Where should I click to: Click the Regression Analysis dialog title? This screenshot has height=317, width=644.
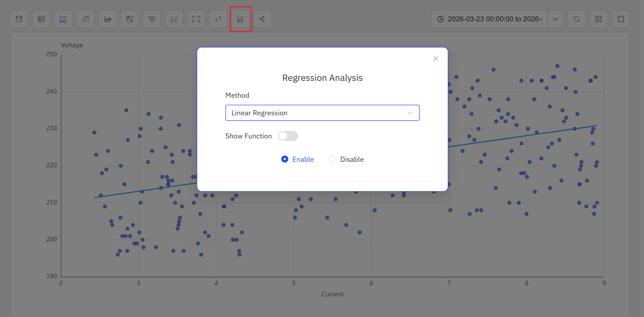[322, 78]
